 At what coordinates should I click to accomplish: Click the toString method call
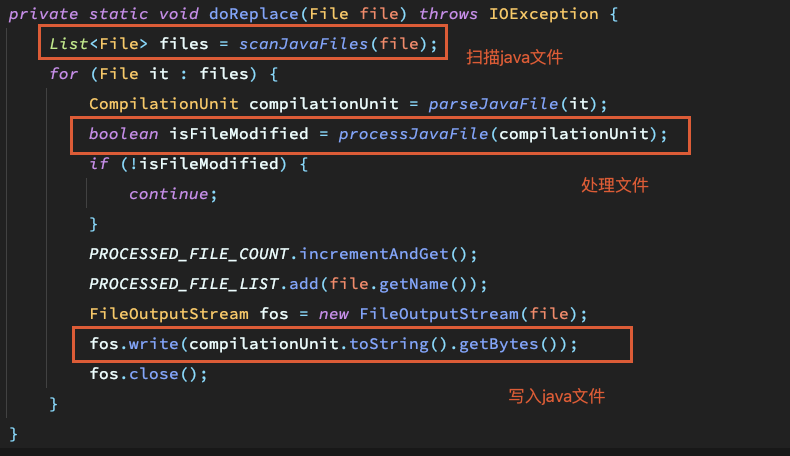(x=389, y=344)
